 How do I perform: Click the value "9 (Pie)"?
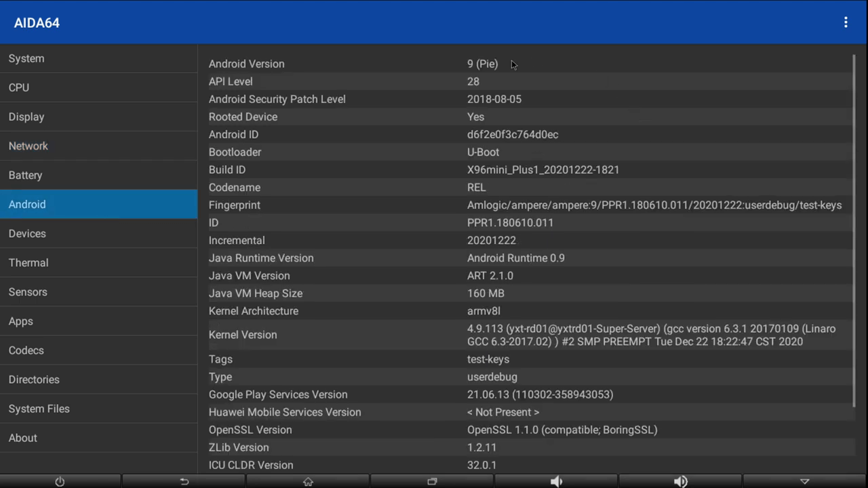[x=482, y=64]
